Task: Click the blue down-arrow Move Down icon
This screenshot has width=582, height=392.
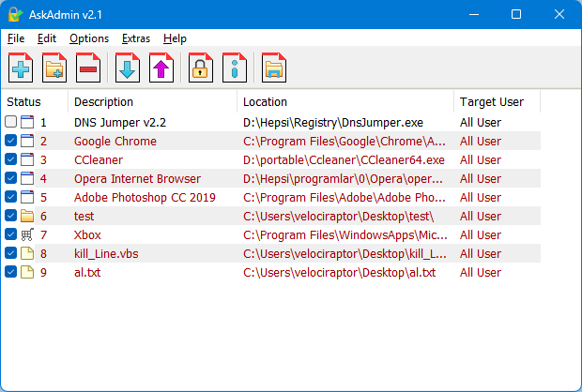Action: click(128, 68)
